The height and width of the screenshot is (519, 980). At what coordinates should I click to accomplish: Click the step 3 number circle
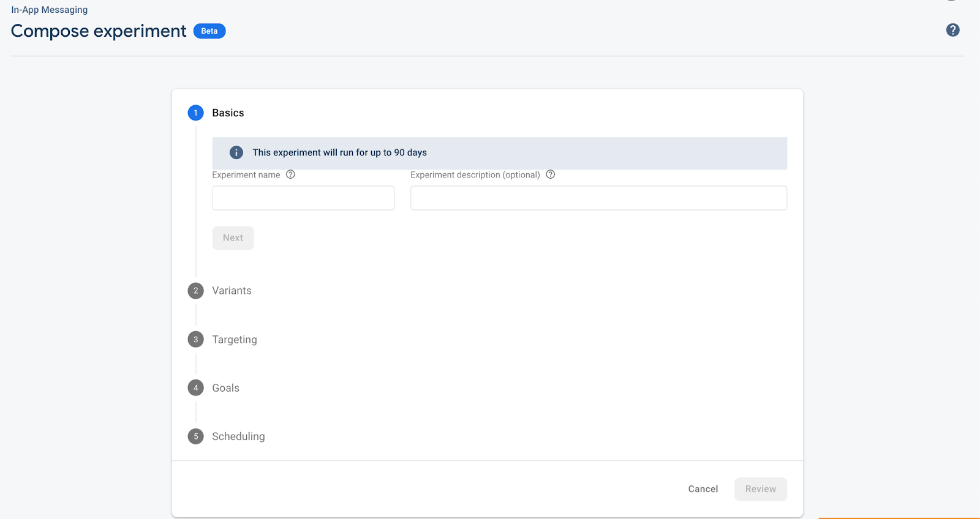pos(195,340)
